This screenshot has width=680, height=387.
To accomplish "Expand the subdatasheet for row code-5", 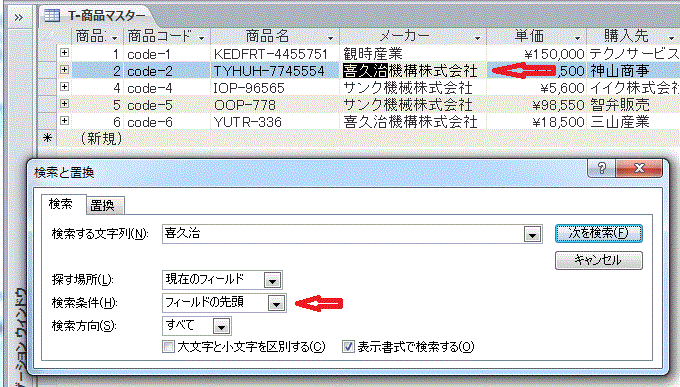I will coord(64,103).
